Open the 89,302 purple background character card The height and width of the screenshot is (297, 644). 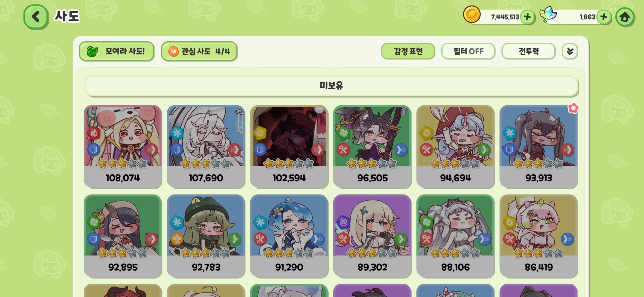tap(372, 236)
